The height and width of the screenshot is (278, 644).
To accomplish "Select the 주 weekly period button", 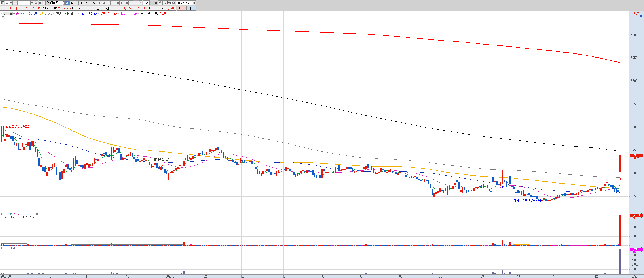I will (72, 3).
